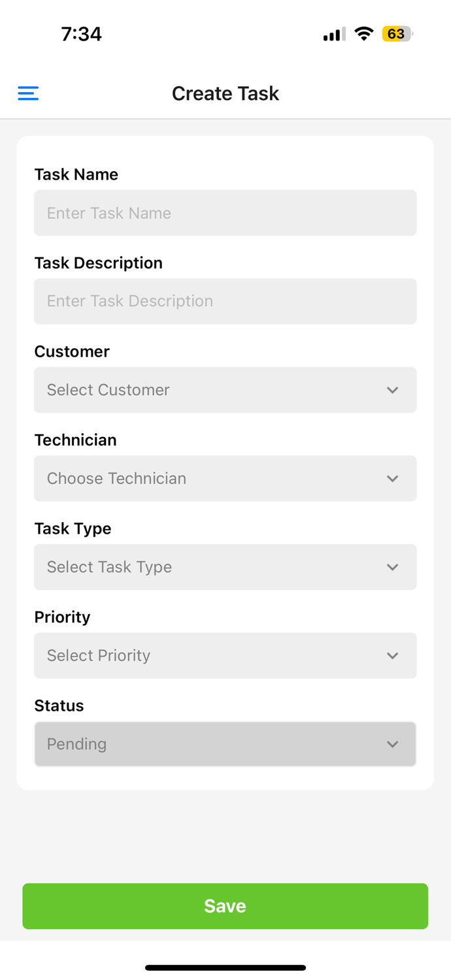Open the hamburger menu icon

pyautogui.click(x=28, y=93)
